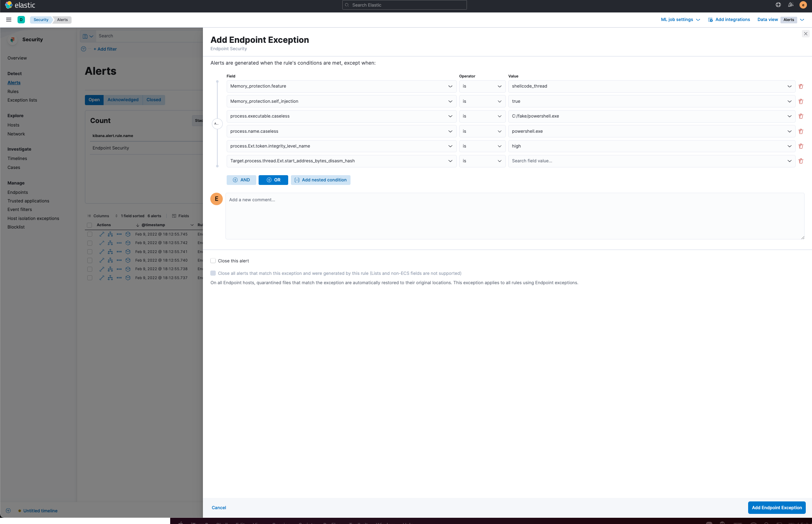The width and height of the screenshot is (812, 524).
Task: Check the Close this alert checkbox
Action: 213,261
